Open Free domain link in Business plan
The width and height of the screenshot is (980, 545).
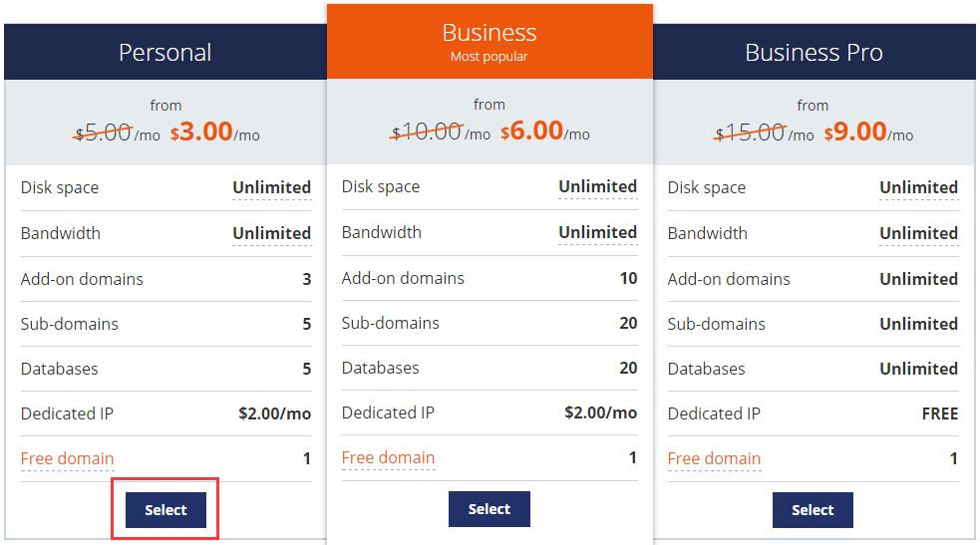(x=388, y=457)
